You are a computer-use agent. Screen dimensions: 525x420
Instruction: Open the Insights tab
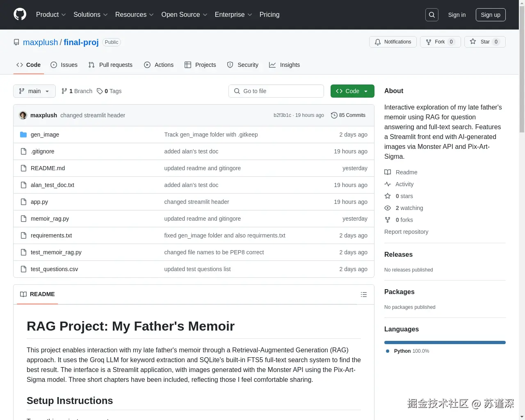pos(285,65)
